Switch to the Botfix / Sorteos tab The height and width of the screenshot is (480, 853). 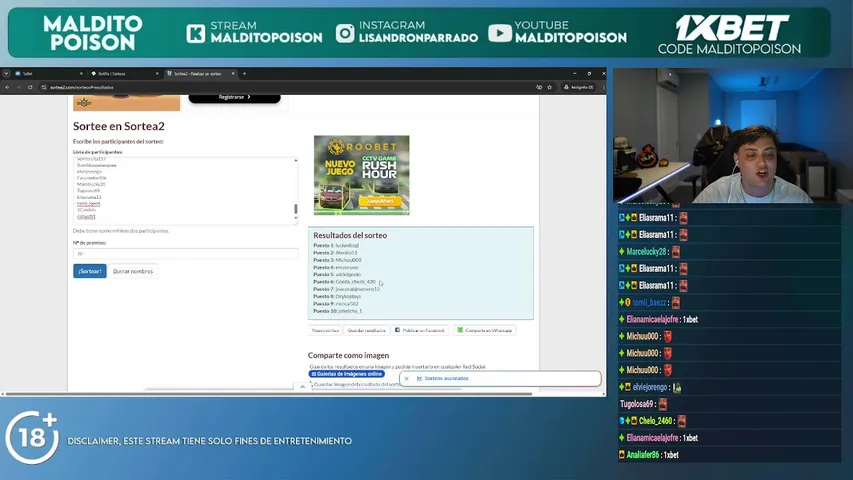pyautogui.click(x=124, y=73)
